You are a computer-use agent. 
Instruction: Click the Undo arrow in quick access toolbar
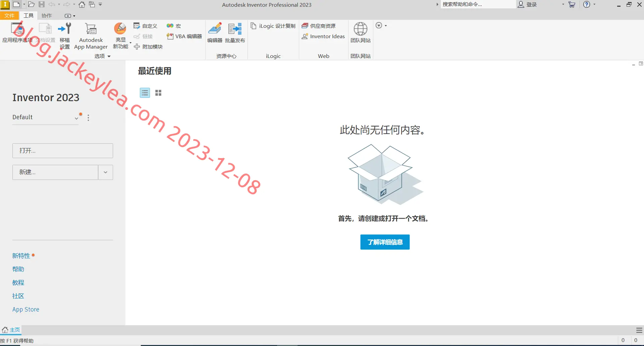52,4
